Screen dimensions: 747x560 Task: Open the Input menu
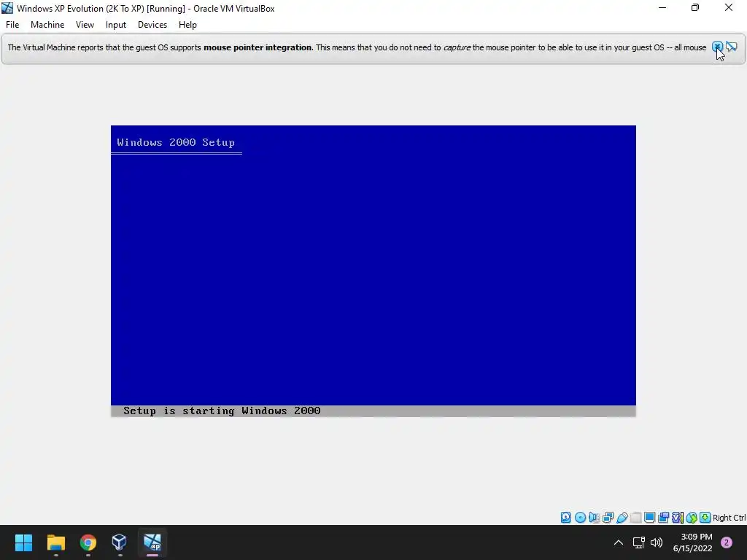116,25
